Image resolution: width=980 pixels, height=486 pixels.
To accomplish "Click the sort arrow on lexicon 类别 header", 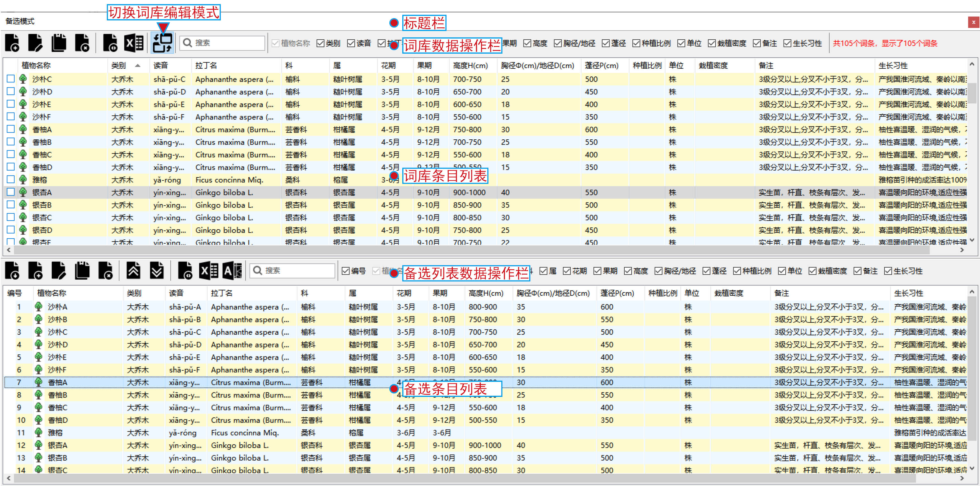I will (138, 65).
